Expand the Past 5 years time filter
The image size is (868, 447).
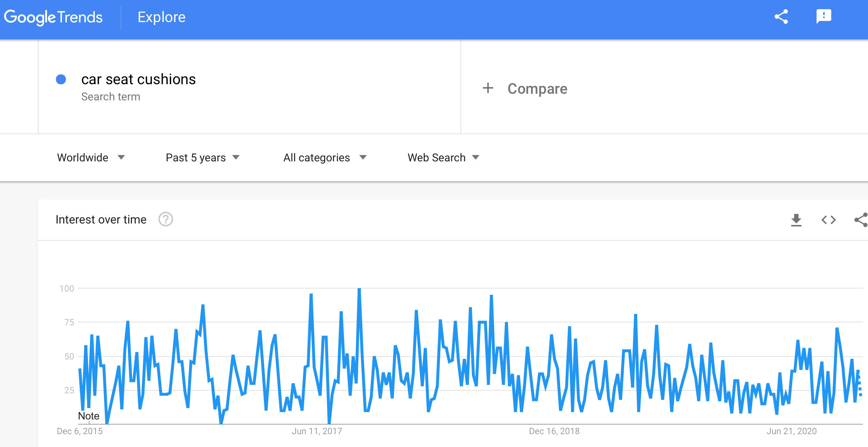point(202,158)
